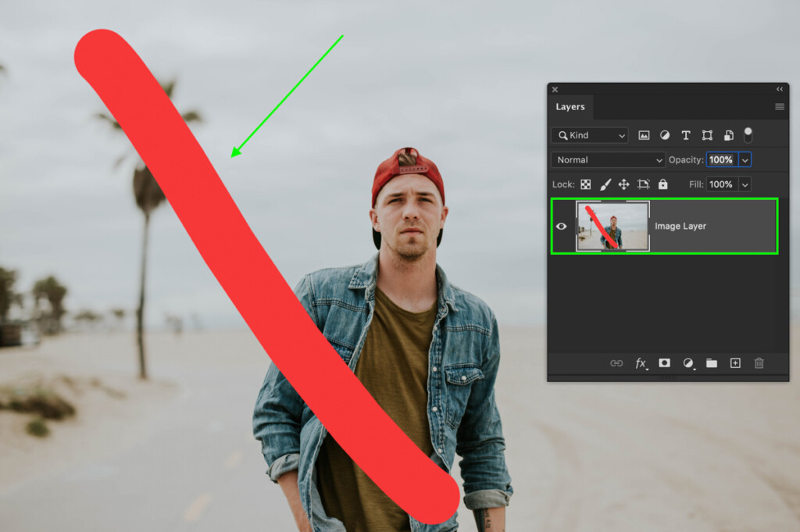The width and height of the screenshot is (800, 532).
Task: Lock all layer attributes padlock
Action: 662,184
